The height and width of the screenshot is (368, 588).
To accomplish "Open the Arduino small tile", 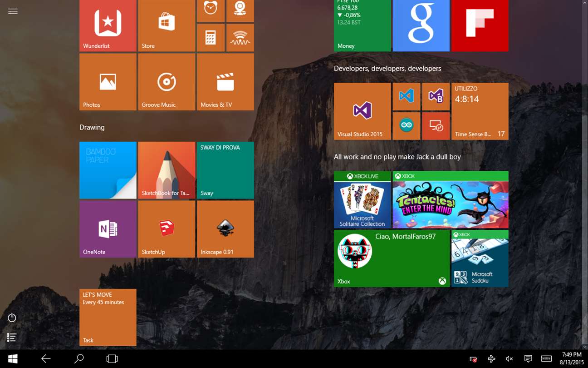I will (x=407, y=126).
